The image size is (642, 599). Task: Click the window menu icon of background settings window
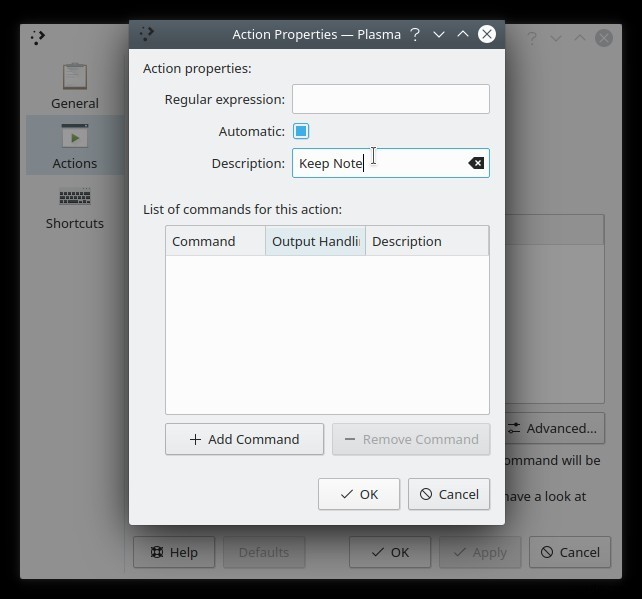pyautogui.click(x=38, y=38)
